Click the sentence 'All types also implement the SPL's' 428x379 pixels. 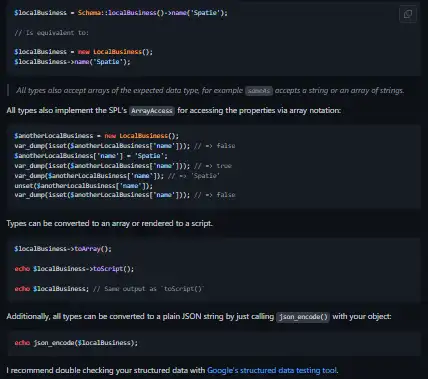click(174, 110)
